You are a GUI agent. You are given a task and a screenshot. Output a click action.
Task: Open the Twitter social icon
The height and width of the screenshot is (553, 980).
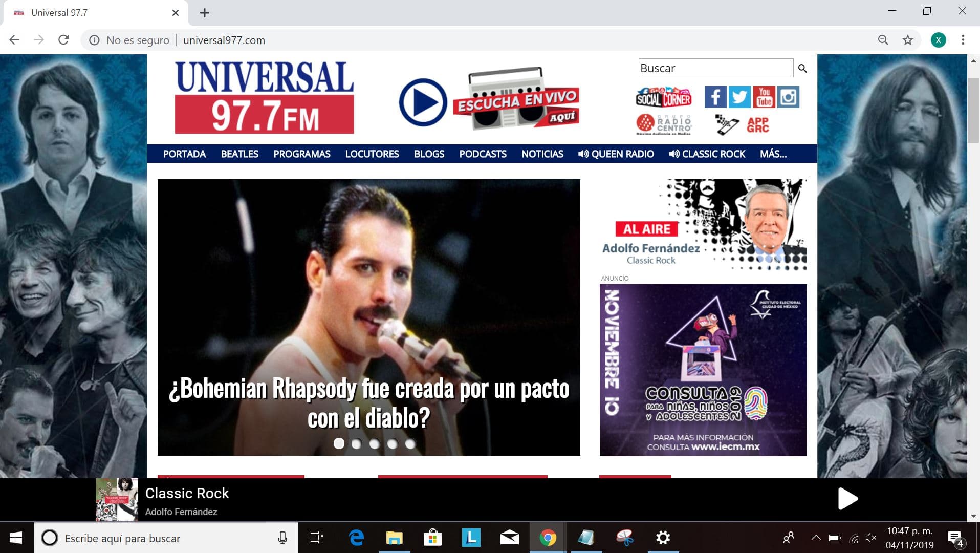point(739,97)
